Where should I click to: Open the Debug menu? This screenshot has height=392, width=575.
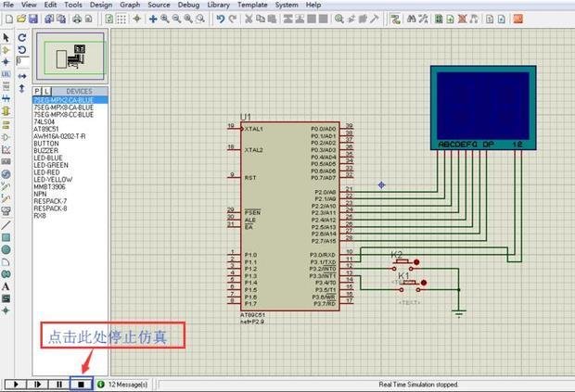(x=187, y=5)
